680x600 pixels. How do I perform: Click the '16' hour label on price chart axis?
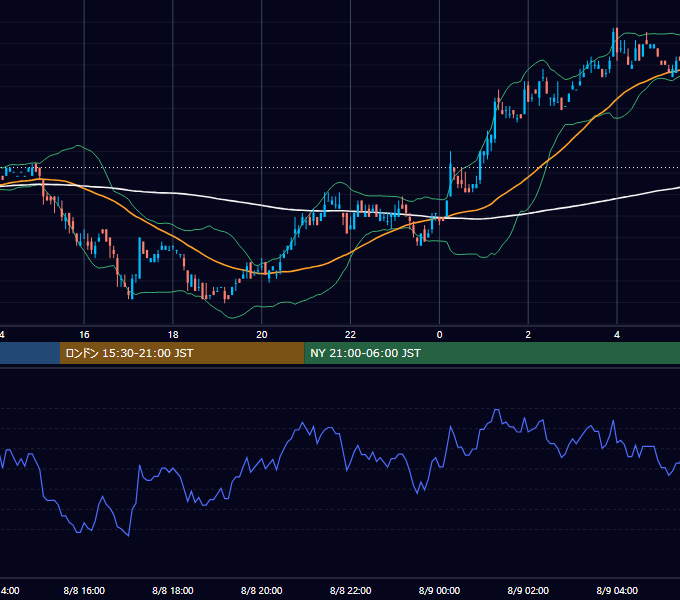coord(84,335)
